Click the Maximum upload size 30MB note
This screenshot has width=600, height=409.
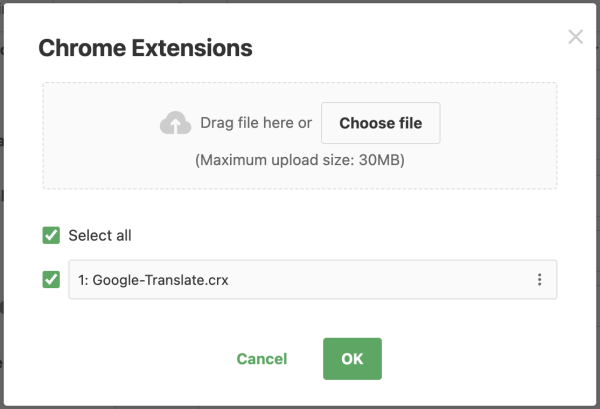(300, 160)
